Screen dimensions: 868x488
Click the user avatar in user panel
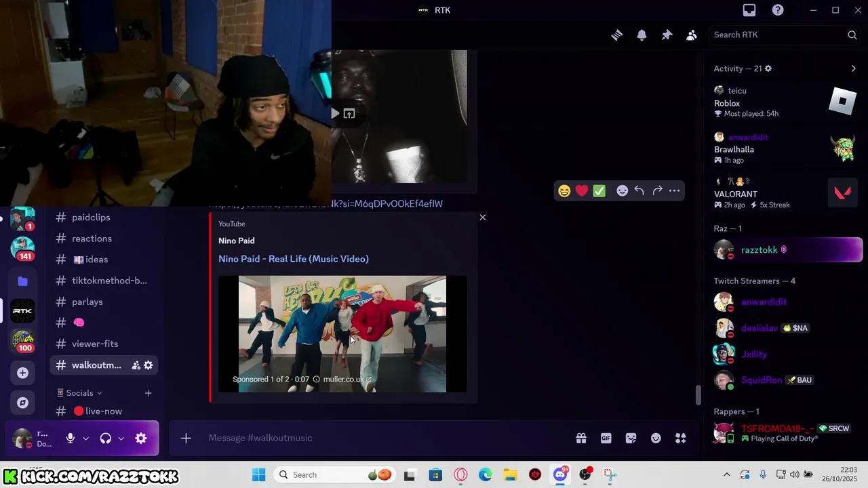[22, 439]
